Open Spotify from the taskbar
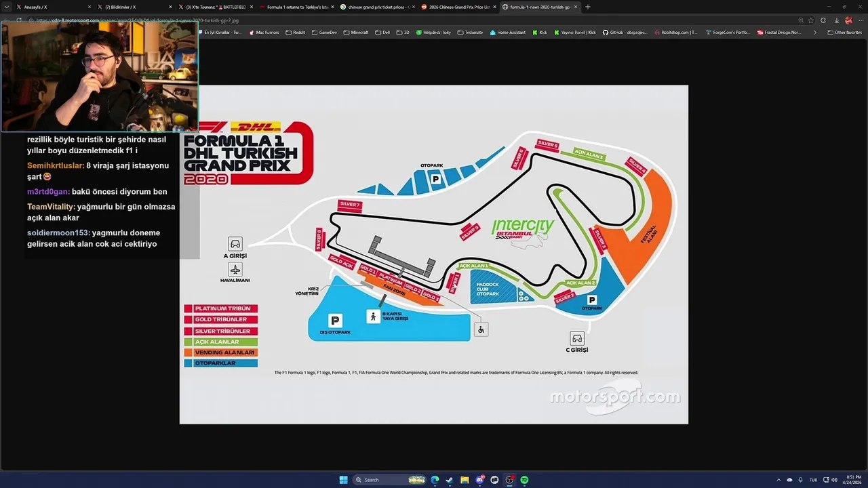This screenshot has width=868, height=488. (525, 480)
